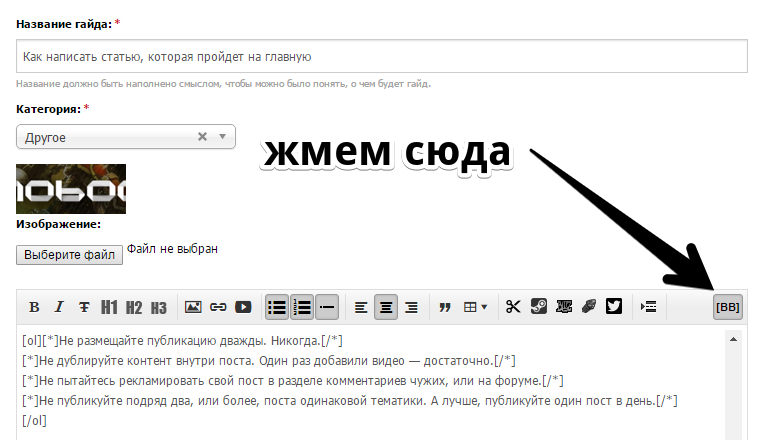
Task: Insert a Twitter embed
Action: click(x=613, y=307)
